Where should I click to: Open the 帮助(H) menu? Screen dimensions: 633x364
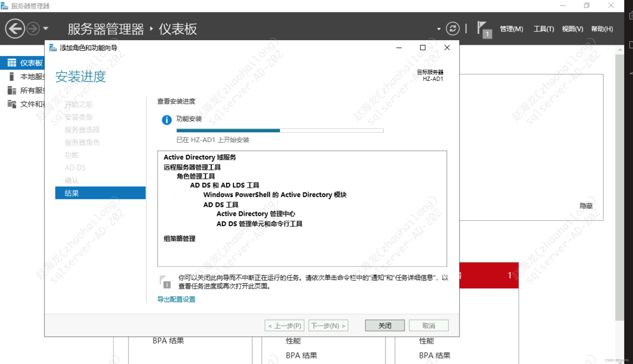602,29
